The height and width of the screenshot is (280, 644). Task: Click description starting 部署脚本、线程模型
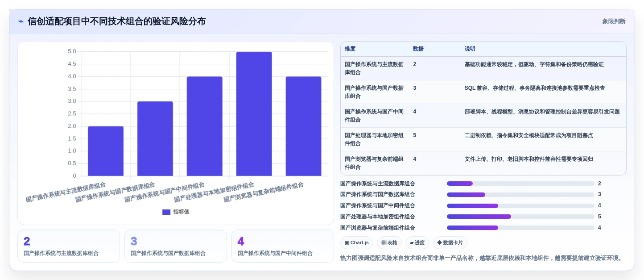click(x=542, y=112)
